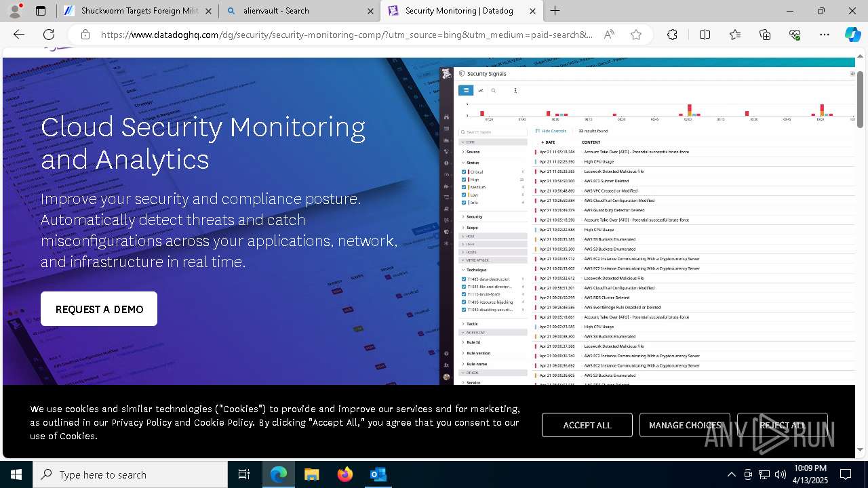Screen dimensions: 868x488
Task: Open Browser essentials heart icon
Action: point(795,35)
